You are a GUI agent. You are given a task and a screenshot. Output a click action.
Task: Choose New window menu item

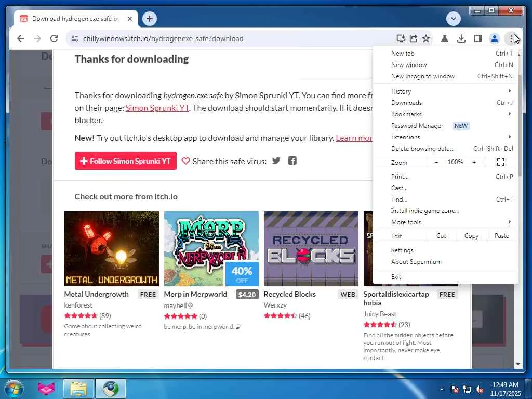point(445,65)
